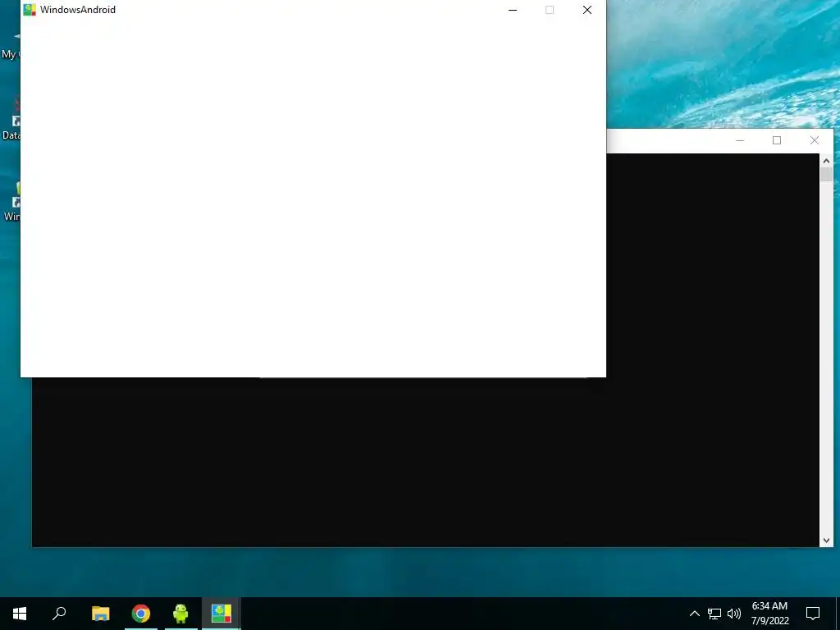Close the WindowsAndroid window
This screenshot has height=630, width=840.
[587, 10]
